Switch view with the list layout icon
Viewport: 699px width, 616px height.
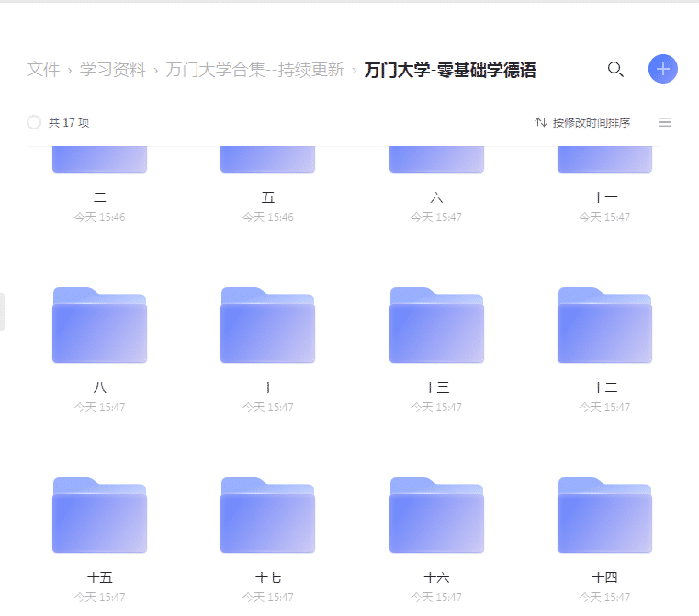pos(665,122)
